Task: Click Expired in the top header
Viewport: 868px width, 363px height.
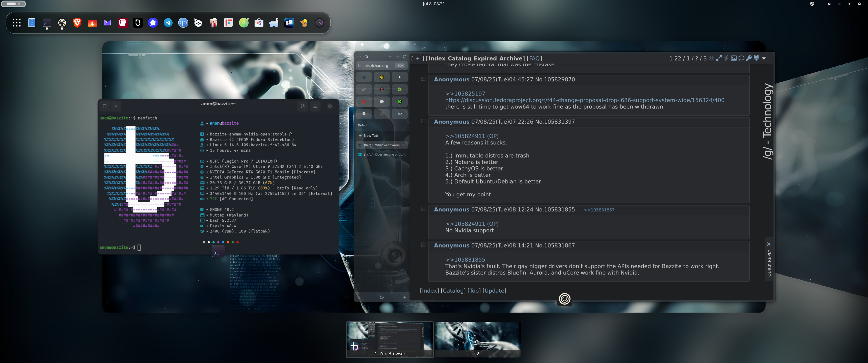Action: [x=485, y=58]
